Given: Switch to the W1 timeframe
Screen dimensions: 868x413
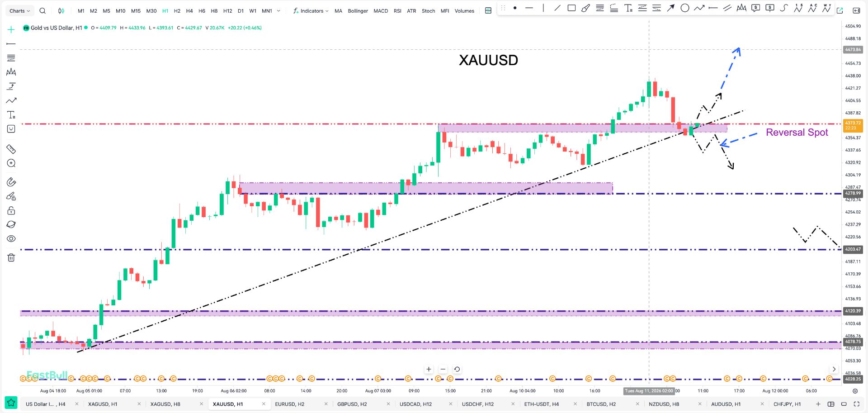Looking at the screenshot, I should point(253,11).
